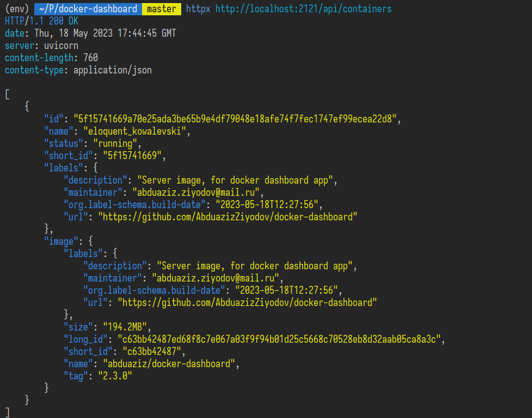
Task: Click the first maintainer email abduaziz.ziyodov@mail.ru
Action: tap(196, 192)
